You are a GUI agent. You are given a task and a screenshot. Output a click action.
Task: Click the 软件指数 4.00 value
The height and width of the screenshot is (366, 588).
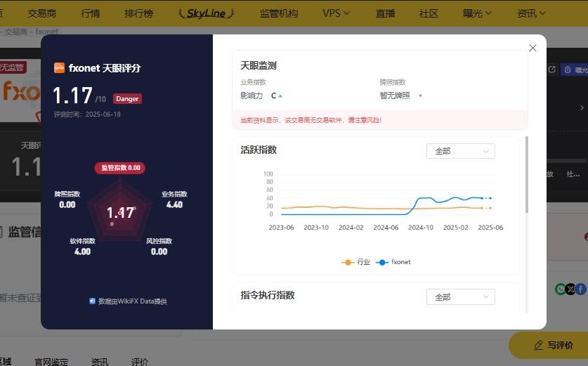pyautogui.click(x=82, y=251)
